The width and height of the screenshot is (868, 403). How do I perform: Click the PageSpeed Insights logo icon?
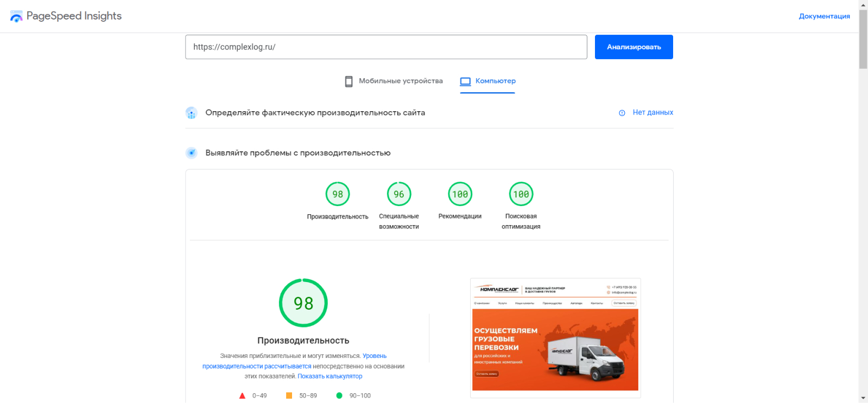pos(16,16)
